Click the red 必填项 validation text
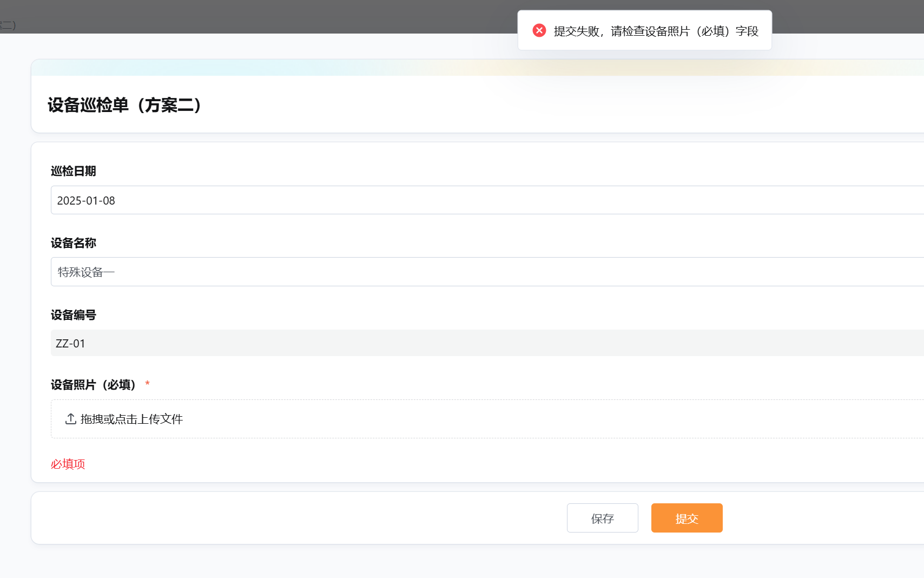The image size is (924, 578). point(68,464)
